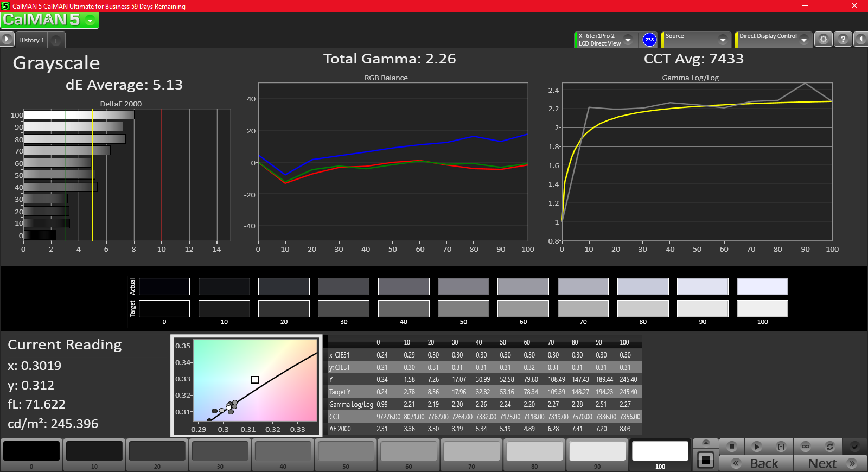Screen dimensions: 868x472
Task: Click the checkmark confirm icon
Action: (x=854, y=447)
